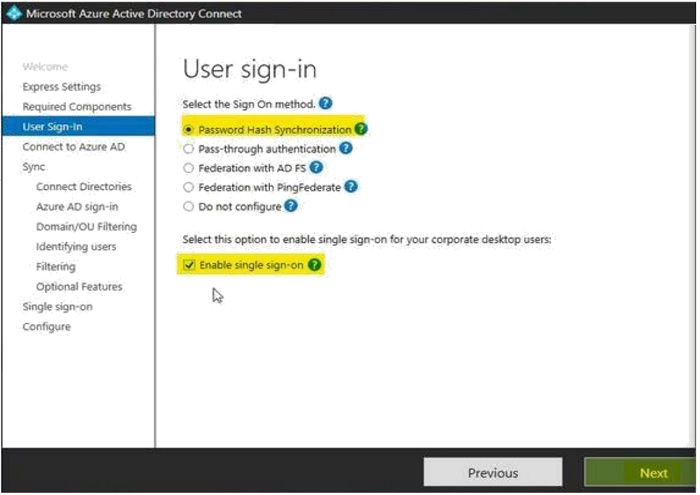Viewport: 700px width, 495px height.
Task: Choose Pass-through authentication sign-on method
Action: pos(188,149)
